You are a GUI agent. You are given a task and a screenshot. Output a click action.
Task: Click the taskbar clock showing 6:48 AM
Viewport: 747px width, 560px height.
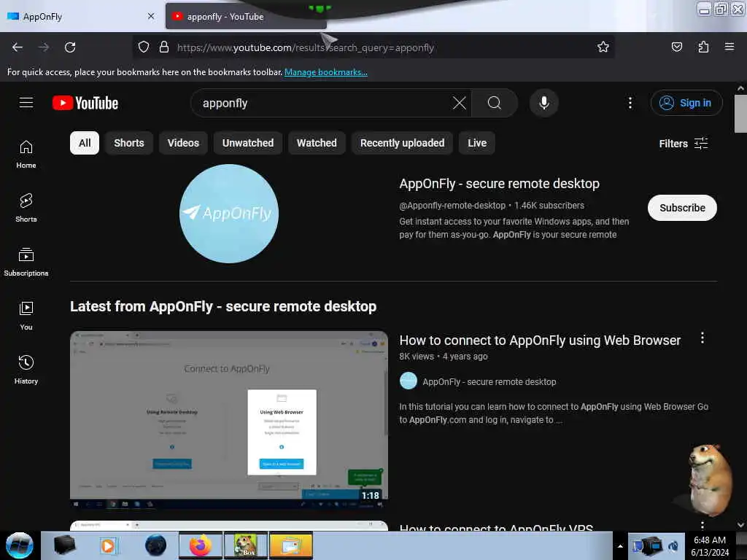pyautogui.click(x=709, y=546)
